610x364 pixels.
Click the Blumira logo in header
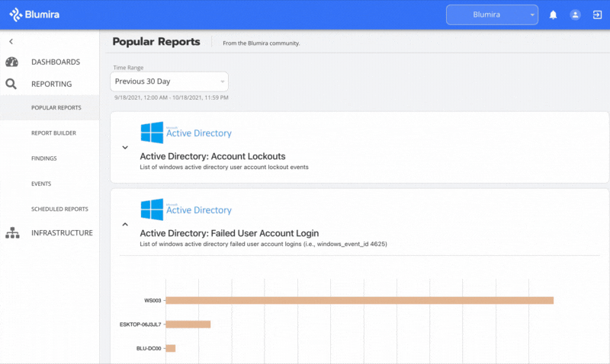[34, 14]
